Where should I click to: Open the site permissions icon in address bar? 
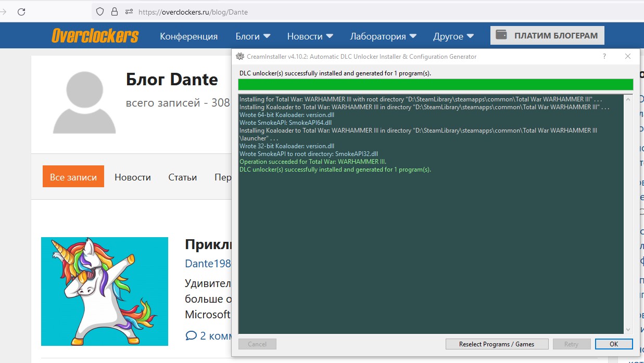coord(129,11)
